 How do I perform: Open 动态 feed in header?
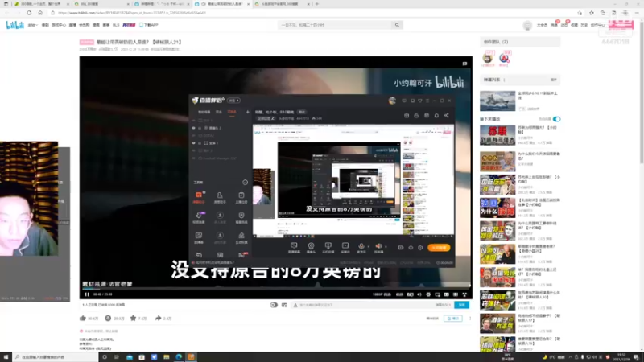tap(564, 25)
